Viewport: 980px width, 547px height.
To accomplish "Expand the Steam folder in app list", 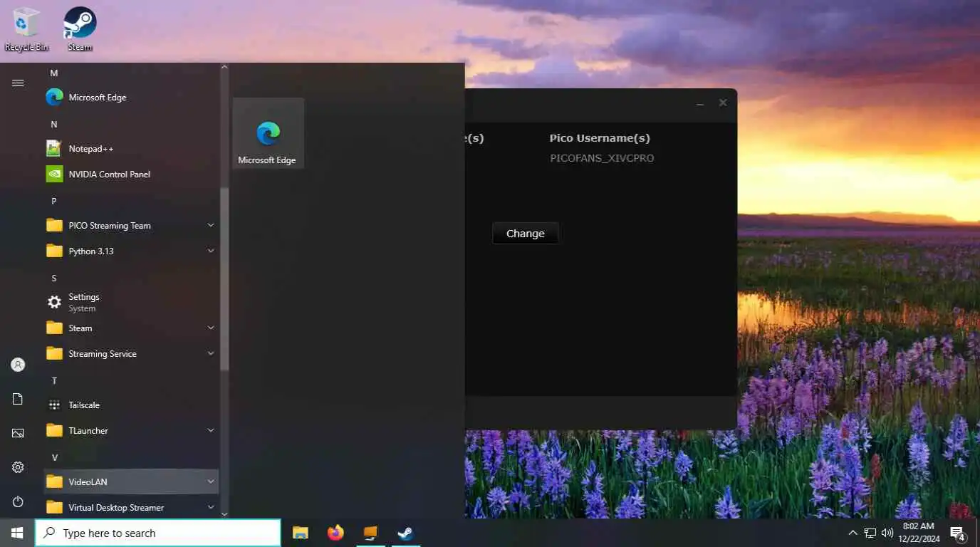I will 131,328.
